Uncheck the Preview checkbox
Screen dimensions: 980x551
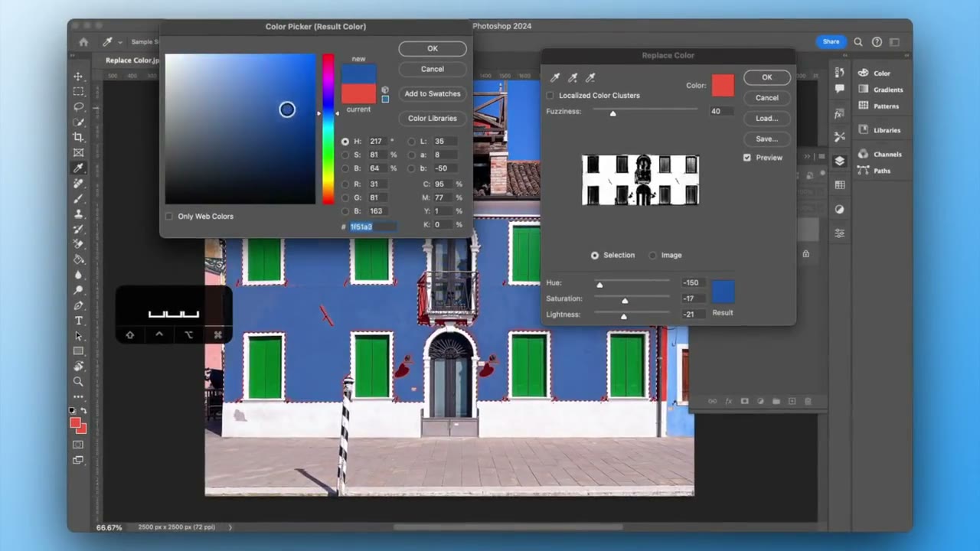[747, 158]
